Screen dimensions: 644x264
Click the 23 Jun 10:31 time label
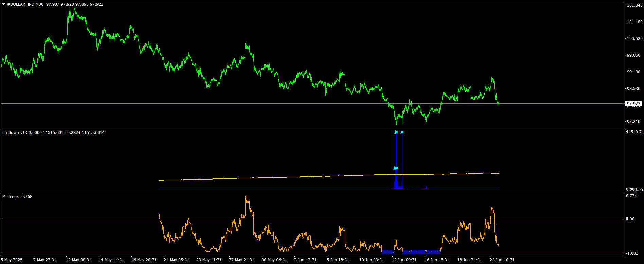[502, 260]
